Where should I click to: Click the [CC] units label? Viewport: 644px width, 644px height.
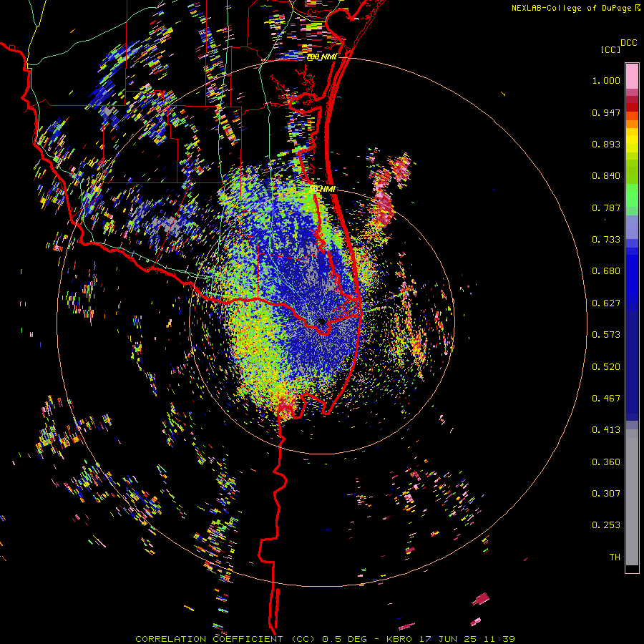coord(610,49)
